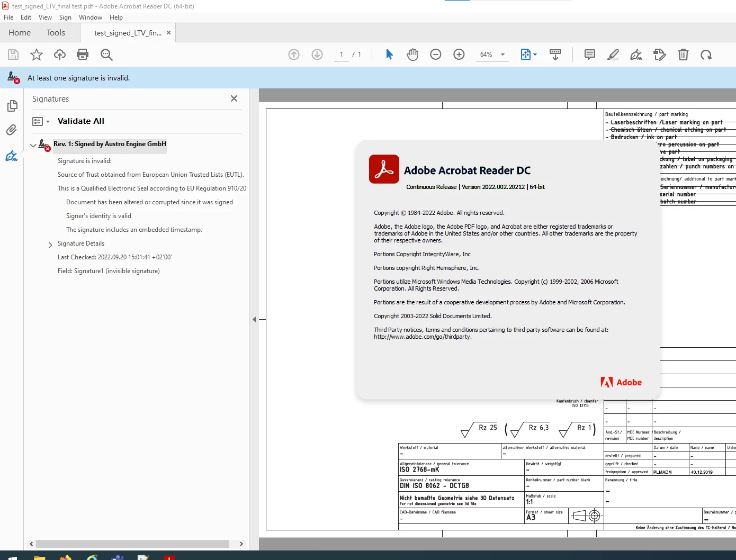Activate the Hand pan tool
This screenshot has width=736, height=560.
click(x=412, y=55)
